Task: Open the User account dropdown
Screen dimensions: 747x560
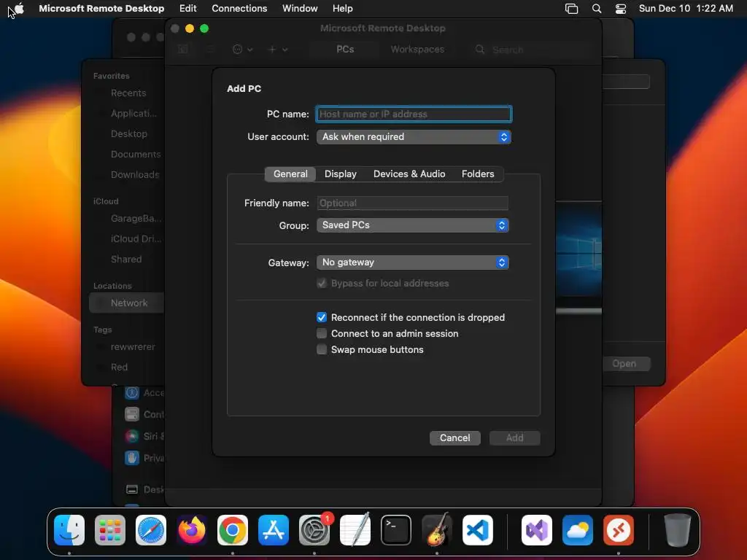Action: [414, 137]
